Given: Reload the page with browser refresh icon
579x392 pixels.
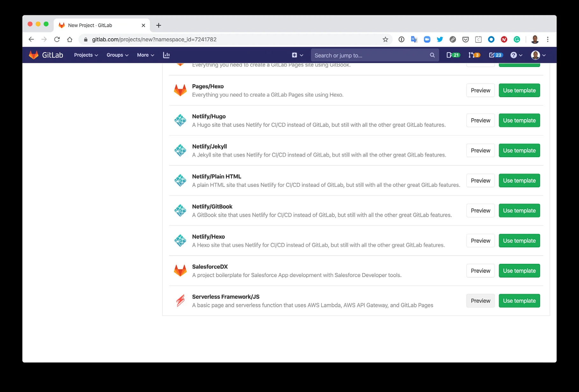Looking at the screenshot, I should click(x=57, y=40).
